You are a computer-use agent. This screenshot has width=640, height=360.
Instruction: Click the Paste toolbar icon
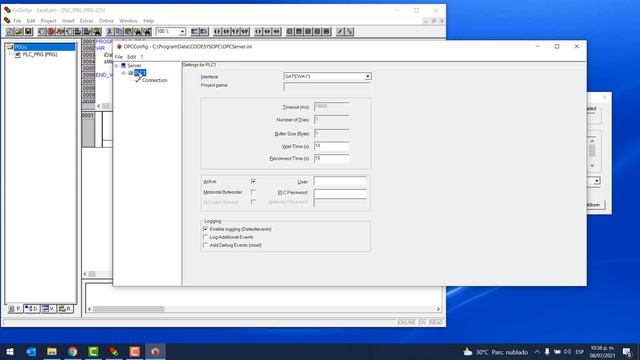click(x=128, y=31)
